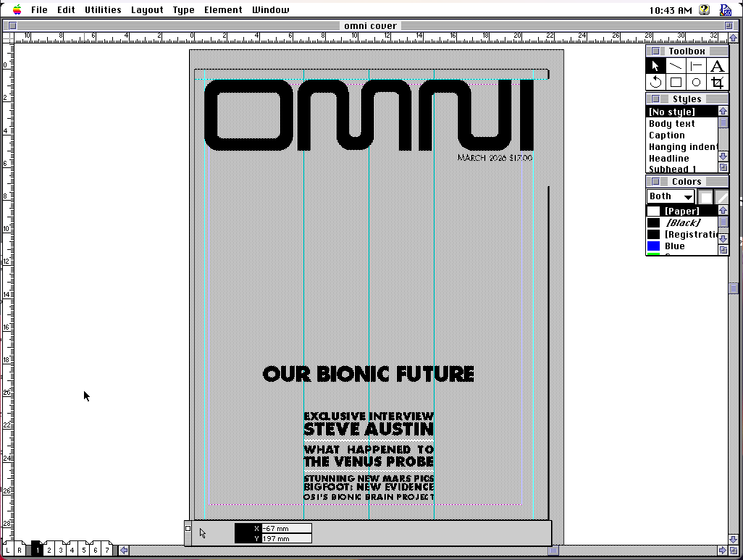Screen dimensions: 743x560
Task: Apply the Headline style
Action: (668, 158)
